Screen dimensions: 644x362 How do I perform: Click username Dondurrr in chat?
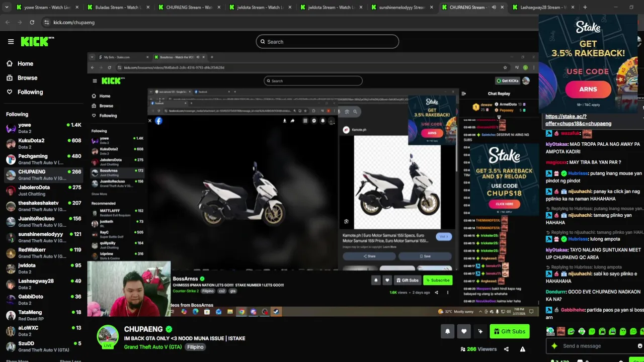(556, 292)
